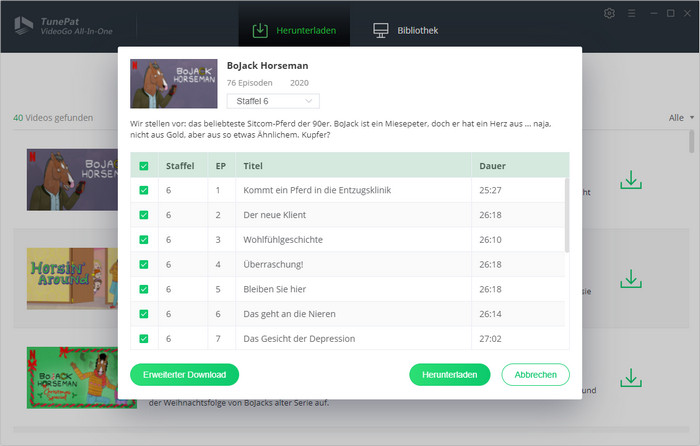The width and height of the screenshot is (700, 446).
Task: Select title Überraschung!
Action: click(273, 264)
